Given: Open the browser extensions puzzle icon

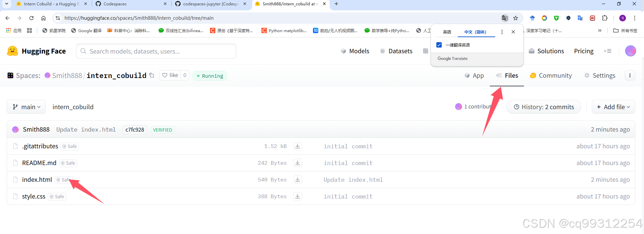Looking at the screenshot, I should coord(605,18).
